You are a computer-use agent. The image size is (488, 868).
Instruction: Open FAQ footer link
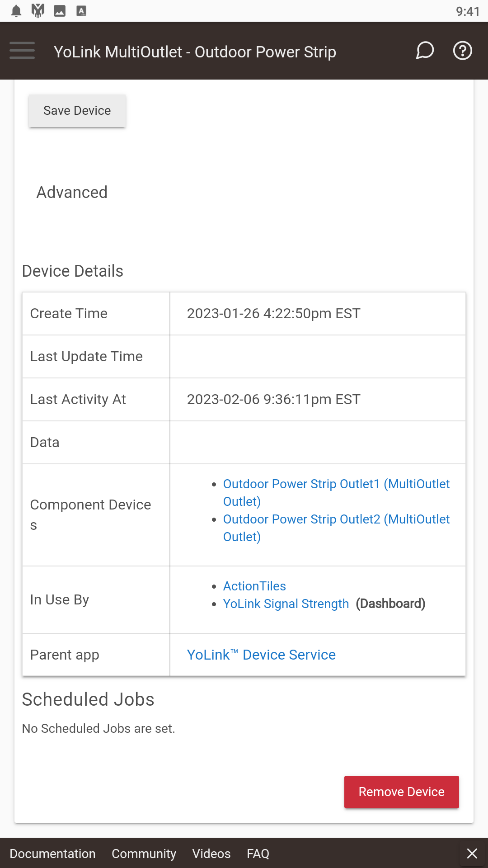click(x=258, y=854)
